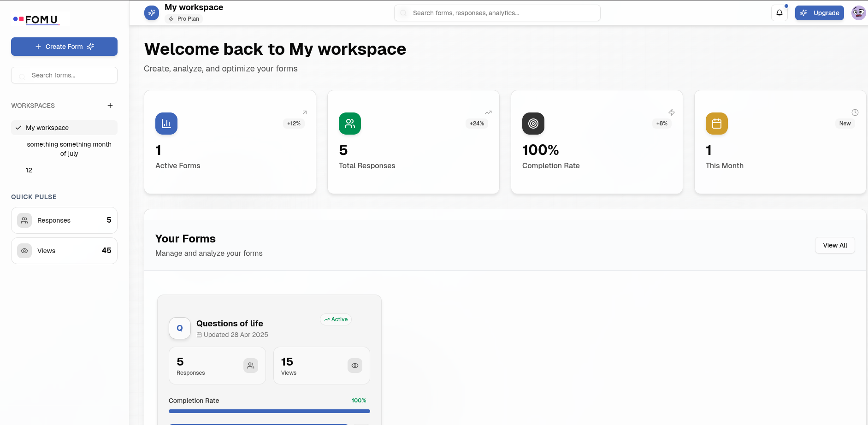The height and width of the screenshot is (425, 868).
Task: Click the clock icon on This Month card
Action: click(x=855, y=112)
